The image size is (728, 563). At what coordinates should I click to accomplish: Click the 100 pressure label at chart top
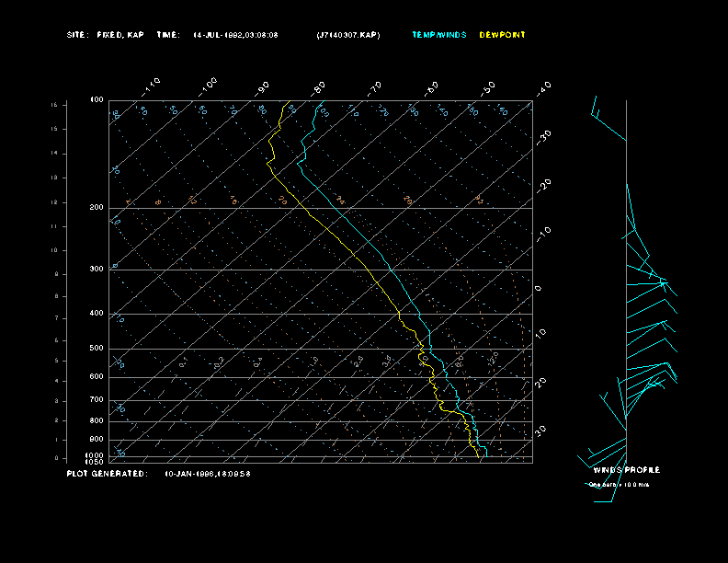tap(97, 99)
